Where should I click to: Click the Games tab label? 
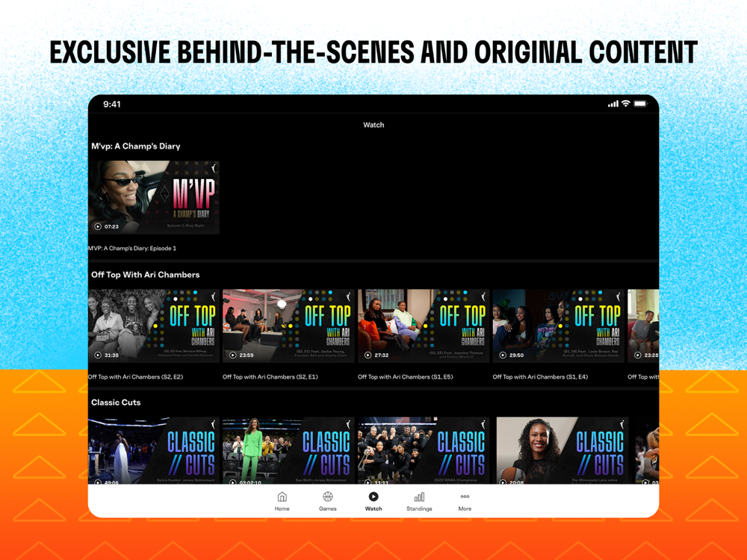pyautogui.click(x=328, y=508)
